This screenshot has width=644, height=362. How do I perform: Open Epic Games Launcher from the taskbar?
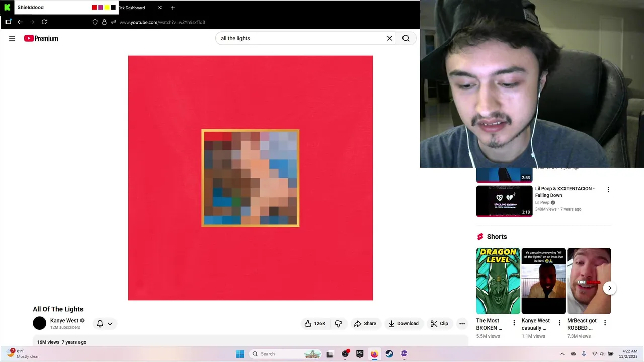[360, 354]
